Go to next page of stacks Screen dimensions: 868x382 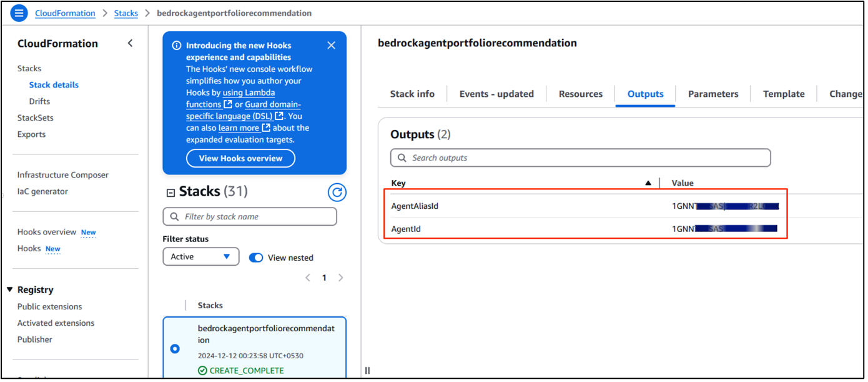click(x=340, y=278)
